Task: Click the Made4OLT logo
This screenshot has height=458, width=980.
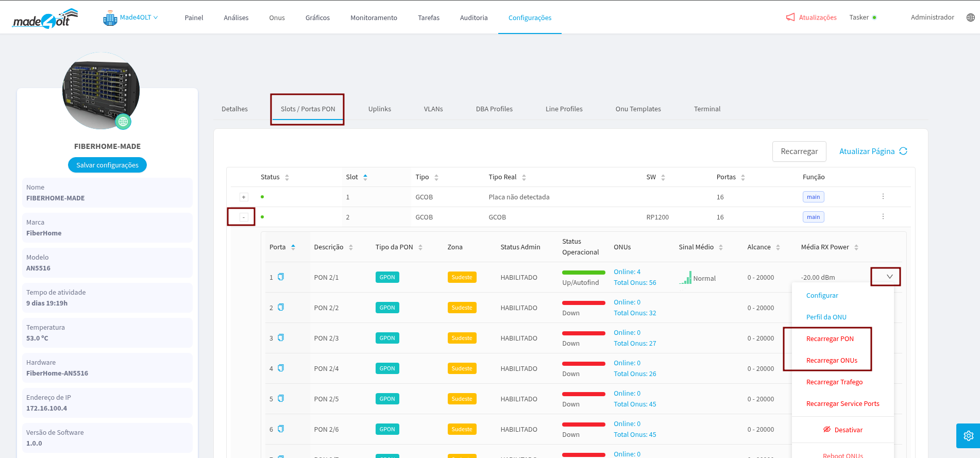Action: 45,19
